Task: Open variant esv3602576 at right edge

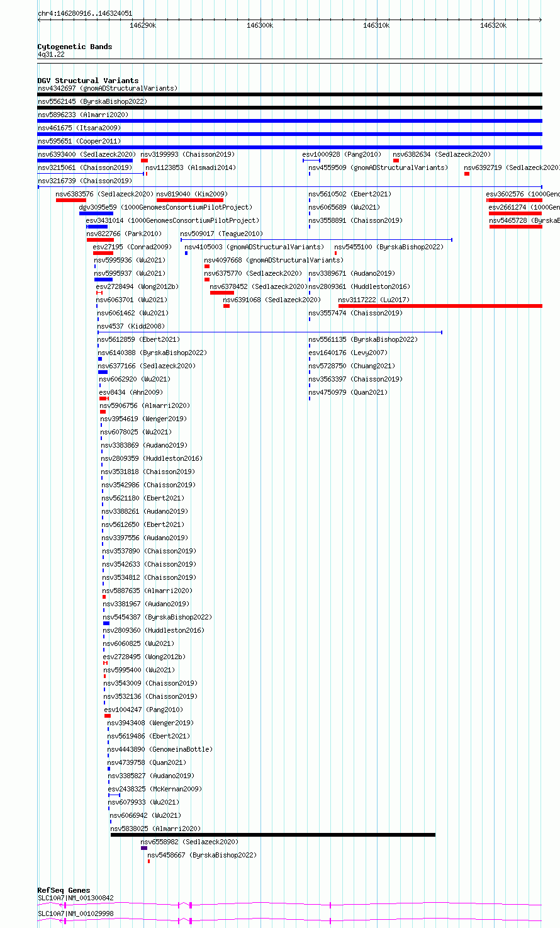Action: tap(523, 194)
